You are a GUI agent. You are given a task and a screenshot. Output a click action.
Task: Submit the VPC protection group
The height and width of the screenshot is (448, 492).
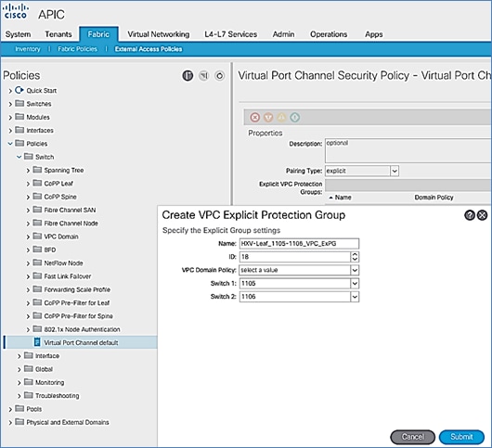click(x=461, y=437)
